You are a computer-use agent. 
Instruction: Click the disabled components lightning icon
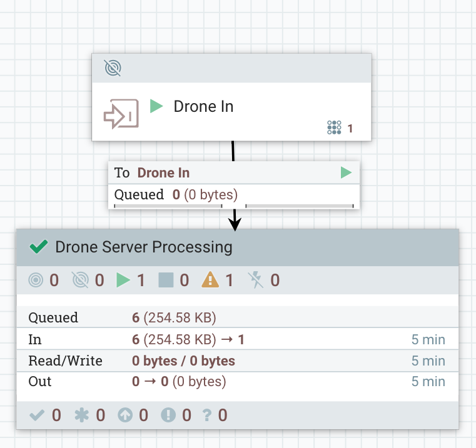click(256, 280)
